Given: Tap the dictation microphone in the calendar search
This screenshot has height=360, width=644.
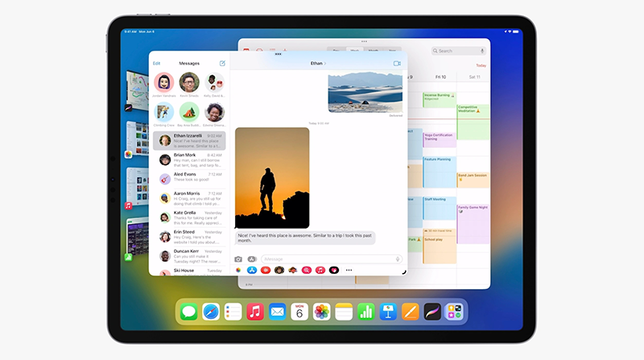Looking at the screenshot, I should tap(482, 51).
